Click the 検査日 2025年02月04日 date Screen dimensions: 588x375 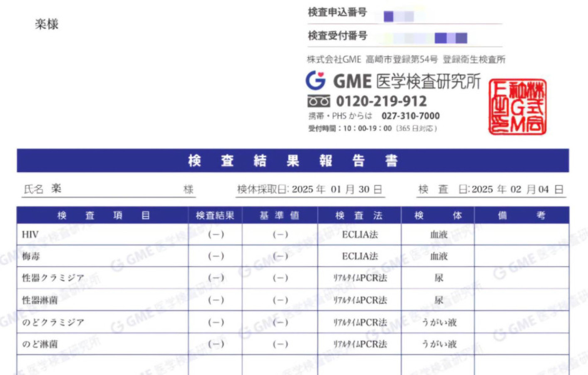click(491, 190)
